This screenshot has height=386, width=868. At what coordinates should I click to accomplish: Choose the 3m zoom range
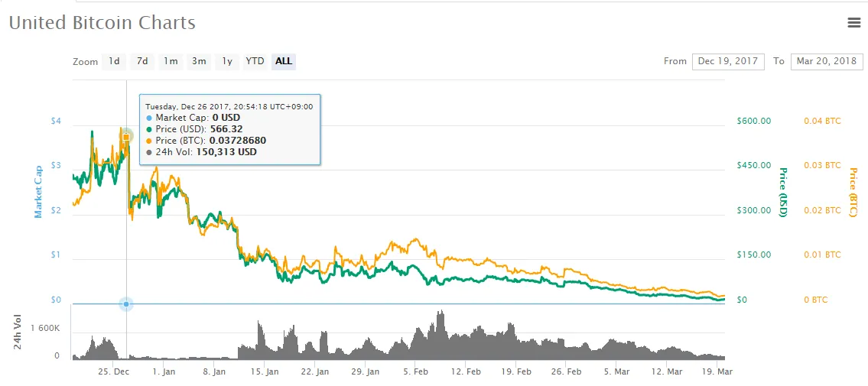click(x=199, y=61)
